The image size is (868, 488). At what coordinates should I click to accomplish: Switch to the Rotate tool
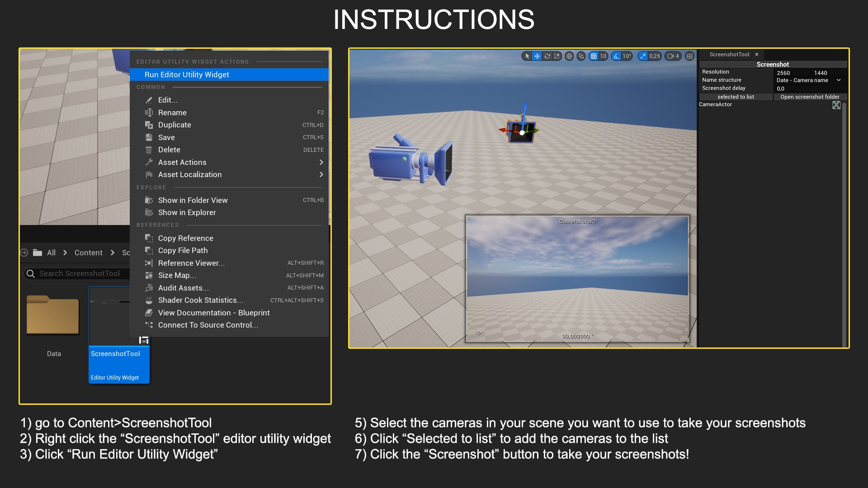coord(547,56)
